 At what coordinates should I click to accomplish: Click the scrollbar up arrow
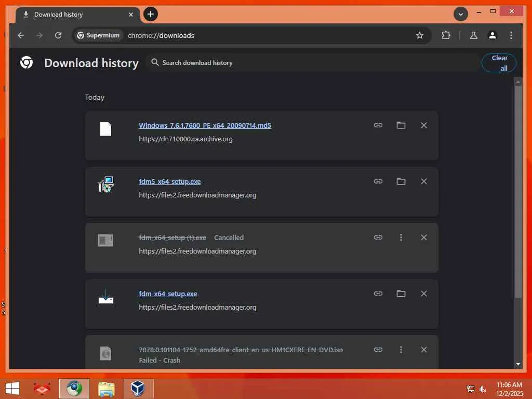point(518,82)
